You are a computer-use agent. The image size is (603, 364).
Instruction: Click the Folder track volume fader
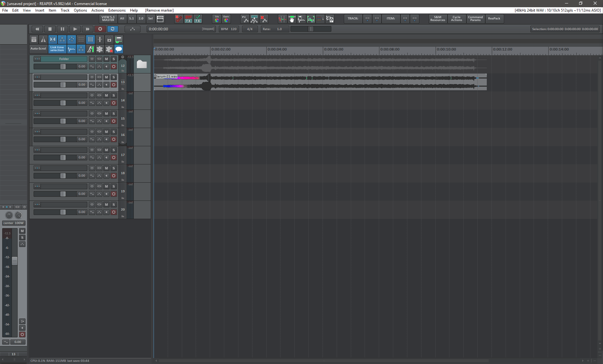click(x=63, y=67)
